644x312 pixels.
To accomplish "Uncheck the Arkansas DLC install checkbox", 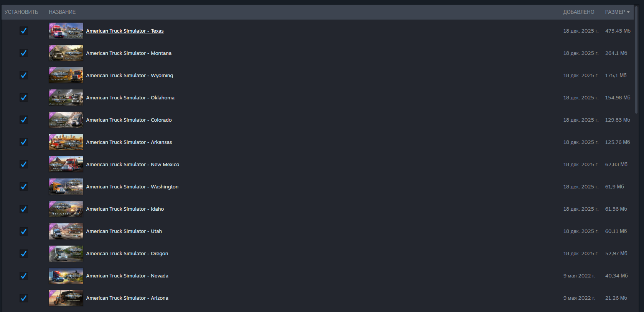I will click(x=24, y=142).
